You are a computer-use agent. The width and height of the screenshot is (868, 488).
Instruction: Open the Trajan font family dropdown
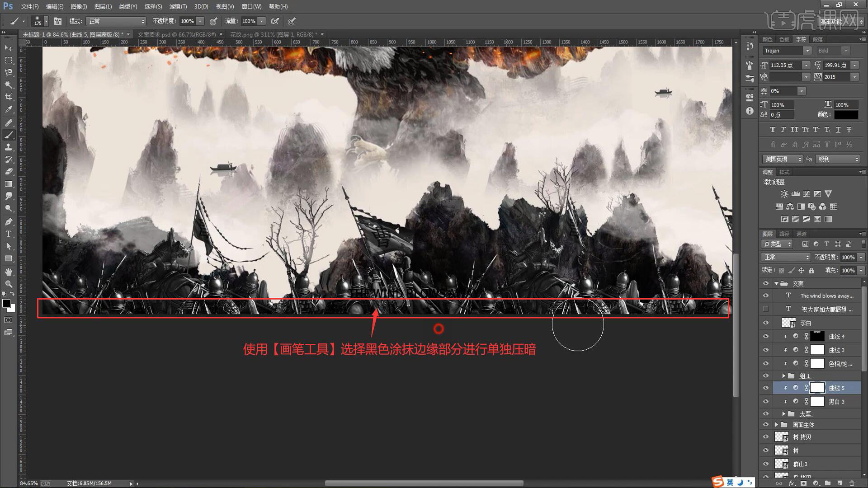(807, 51)
